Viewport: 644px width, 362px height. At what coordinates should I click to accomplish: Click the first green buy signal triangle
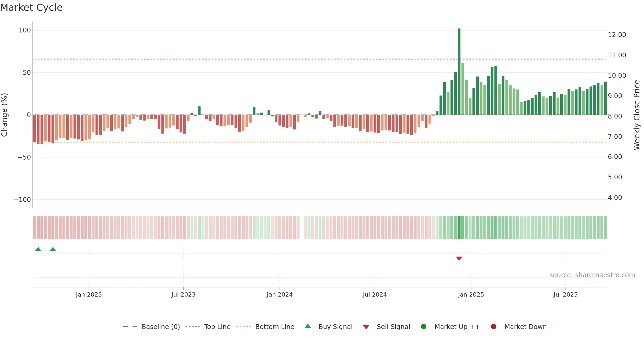click(x=38, y=249)
